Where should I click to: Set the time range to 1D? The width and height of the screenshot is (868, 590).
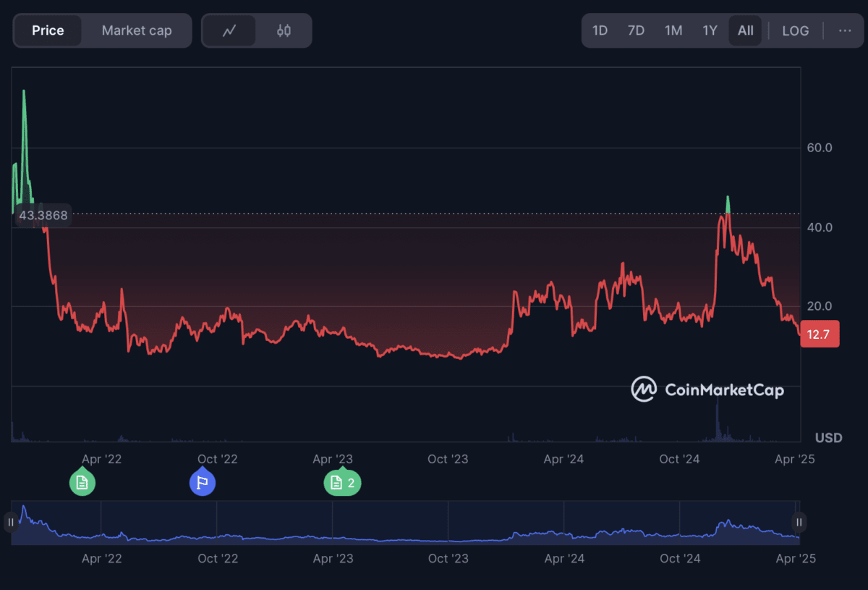600,30
